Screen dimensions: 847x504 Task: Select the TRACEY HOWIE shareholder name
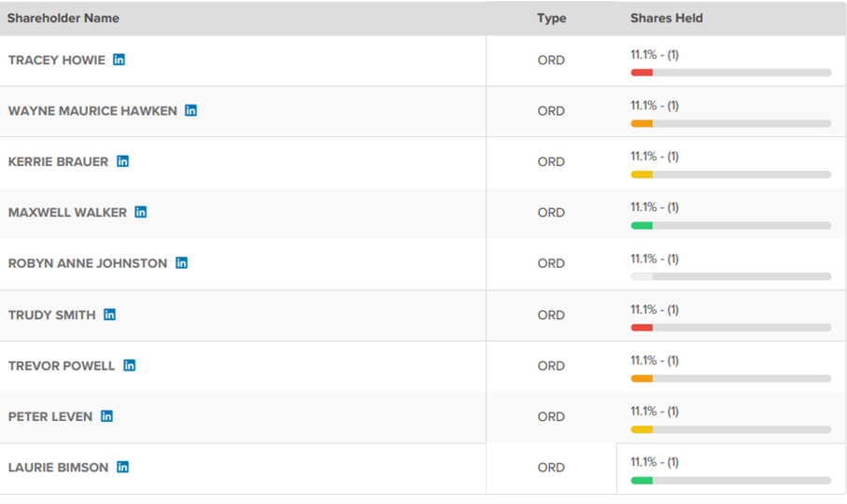click(57, 60)
